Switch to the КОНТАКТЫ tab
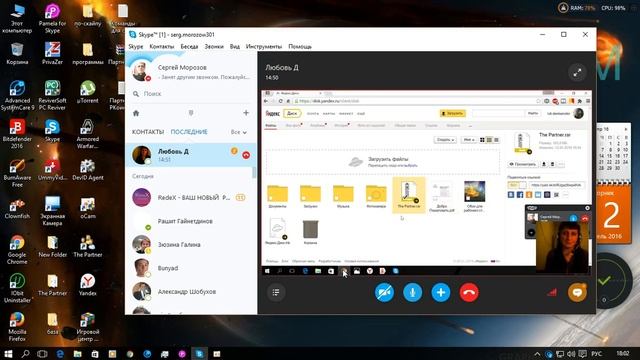This screenshot has width=640, height=360. point(148,132)
